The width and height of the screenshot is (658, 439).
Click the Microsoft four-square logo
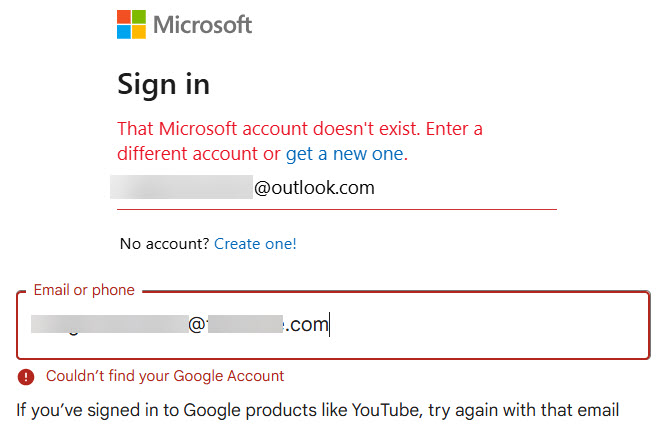(131, 24)
